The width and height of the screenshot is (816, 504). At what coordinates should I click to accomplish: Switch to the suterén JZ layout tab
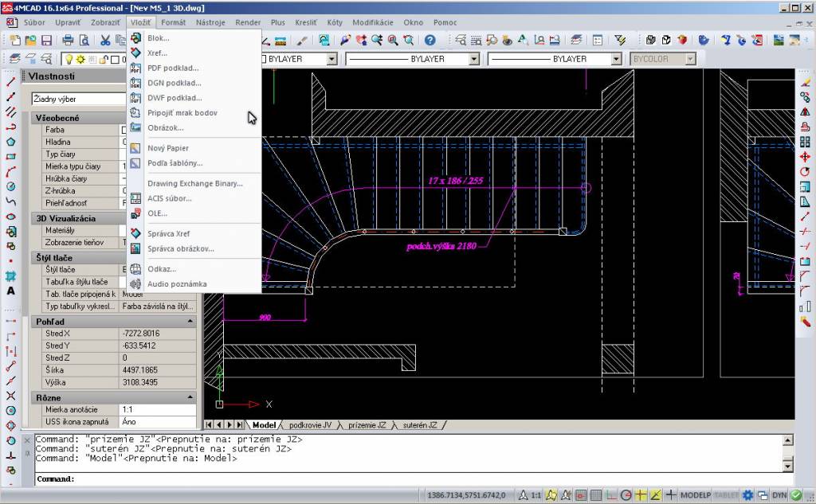420,425
